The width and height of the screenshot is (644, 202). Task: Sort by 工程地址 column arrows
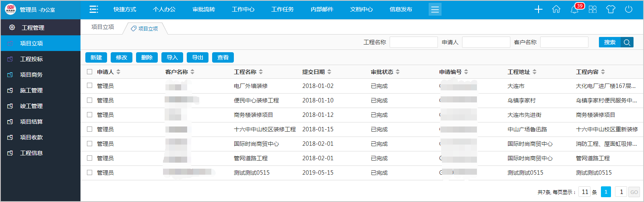pyautogui.click(x=535, y=72)
